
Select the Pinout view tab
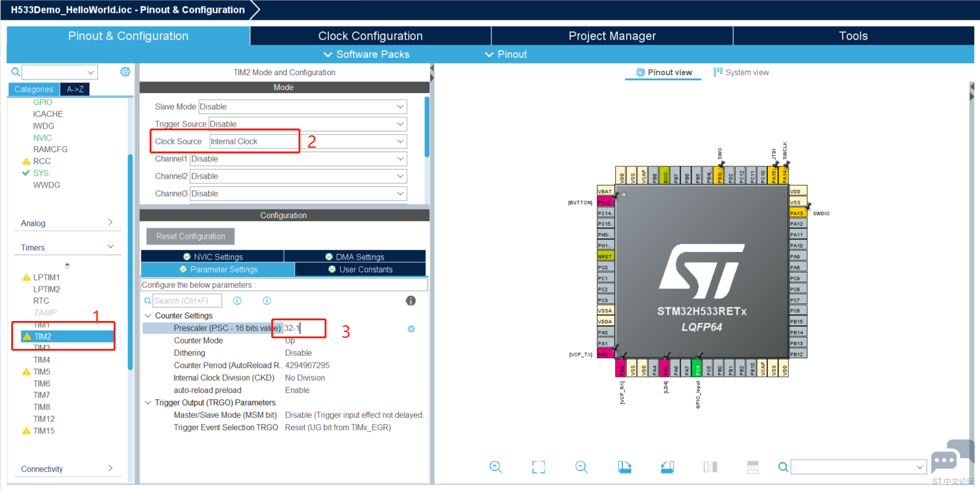click(663, 73)
